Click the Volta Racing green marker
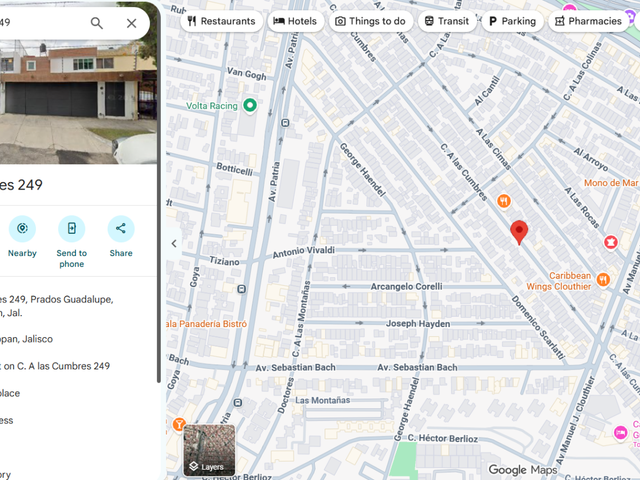The height and width of the screenshot is (480, 640). (250, 105)
